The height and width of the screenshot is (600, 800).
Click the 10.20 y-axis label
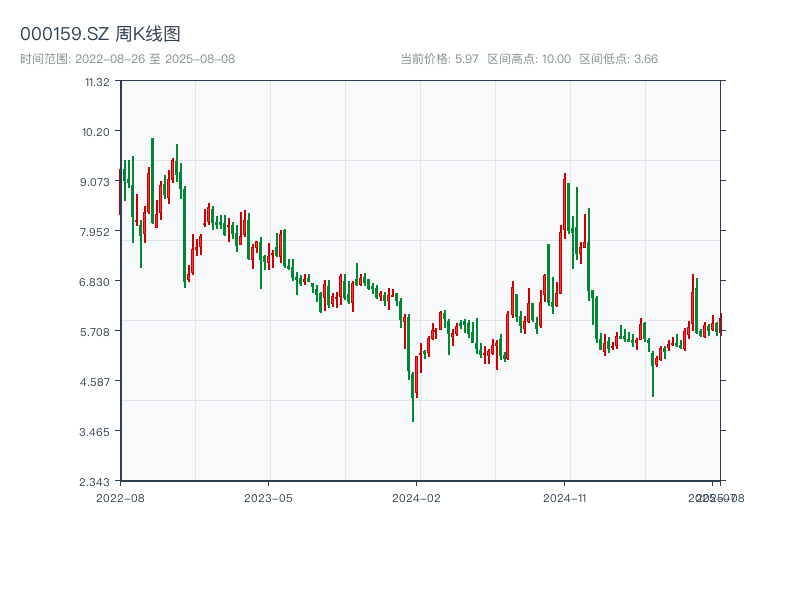coord(97,131)
